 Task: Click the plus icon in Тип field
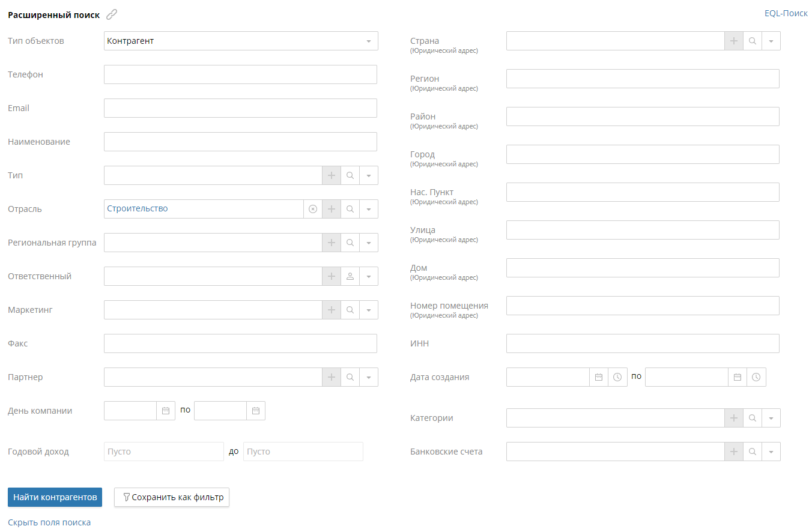pos(331,175)
